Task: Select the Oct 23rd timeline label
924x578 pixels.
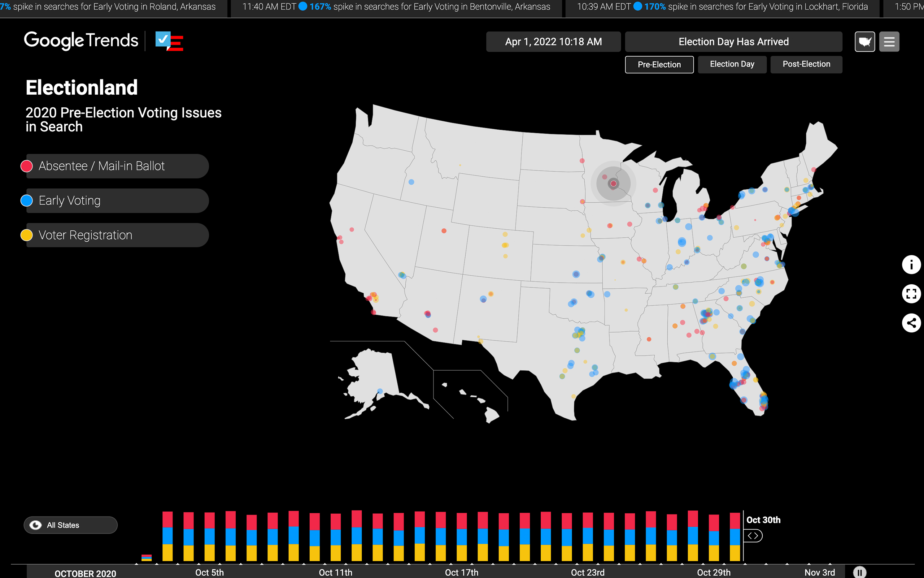Action: [x=588, y=572]
